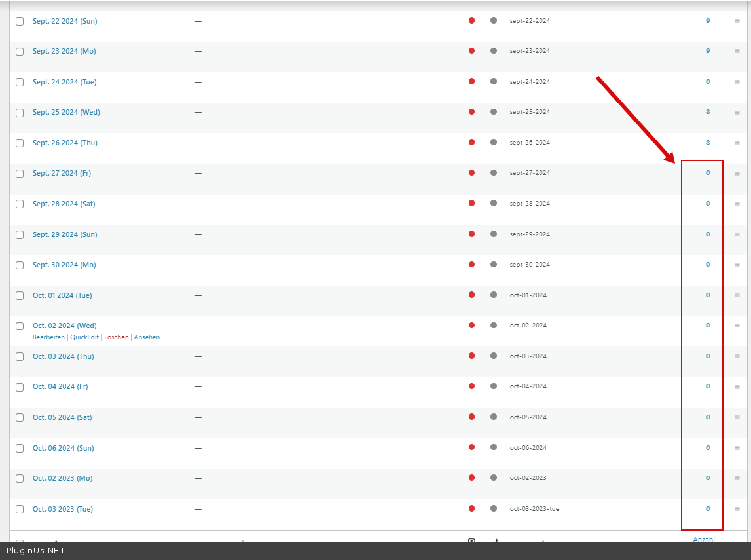The image size is (751, 560).
Task: Sort by the Anzahl column footer
Action: pyautogui.click(x=704, y=539)
